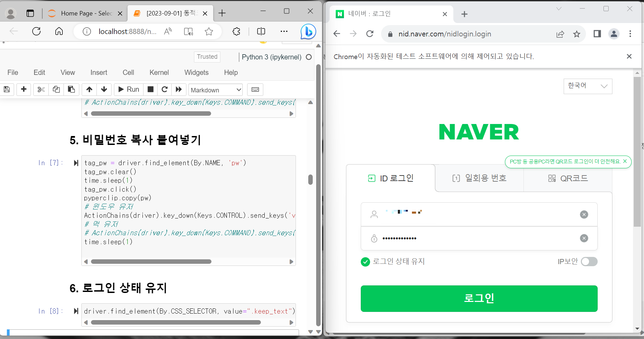Run cell In [8] with its play icon
This screenshot has height=339, width=644.
pyautogui.click(x=76, y=311)
